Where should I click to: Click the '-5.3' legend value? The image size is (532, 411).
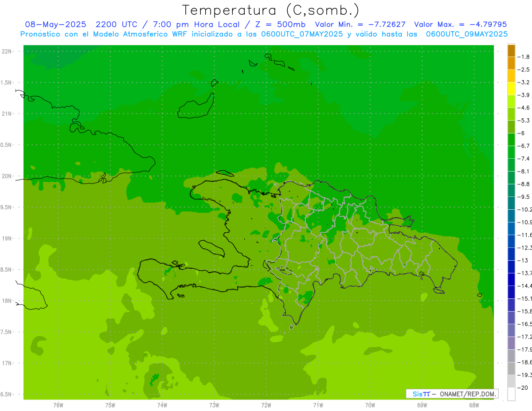tap(524, 121)
